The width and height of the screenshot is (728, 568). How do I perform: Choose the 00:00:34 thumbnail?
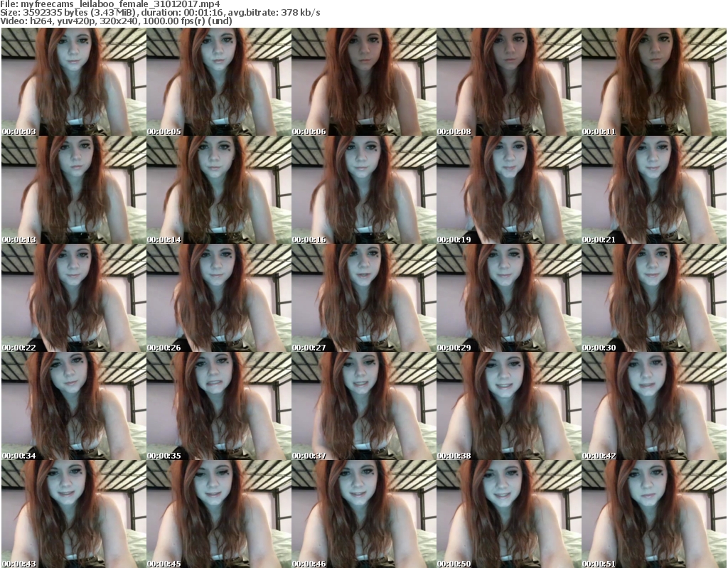pyautogui.click(x=73, y=406)
